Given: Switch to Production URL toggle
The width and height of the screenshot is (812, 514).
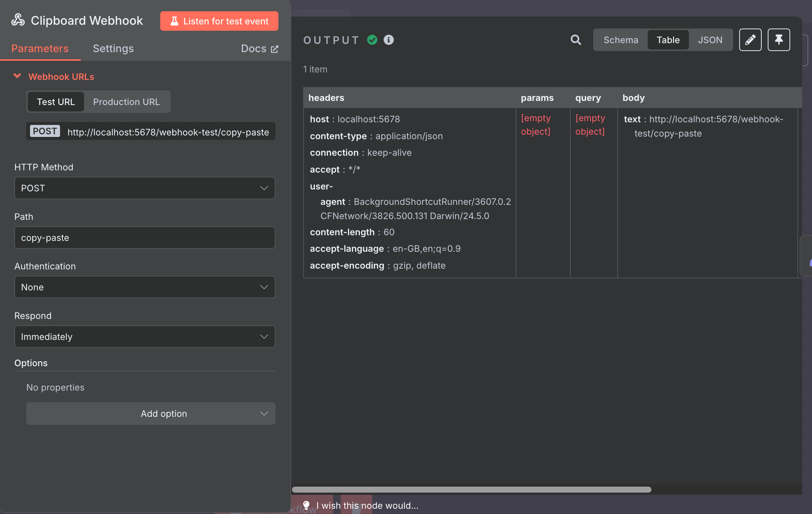Looking at the screenshot, I should pos(126,102).
